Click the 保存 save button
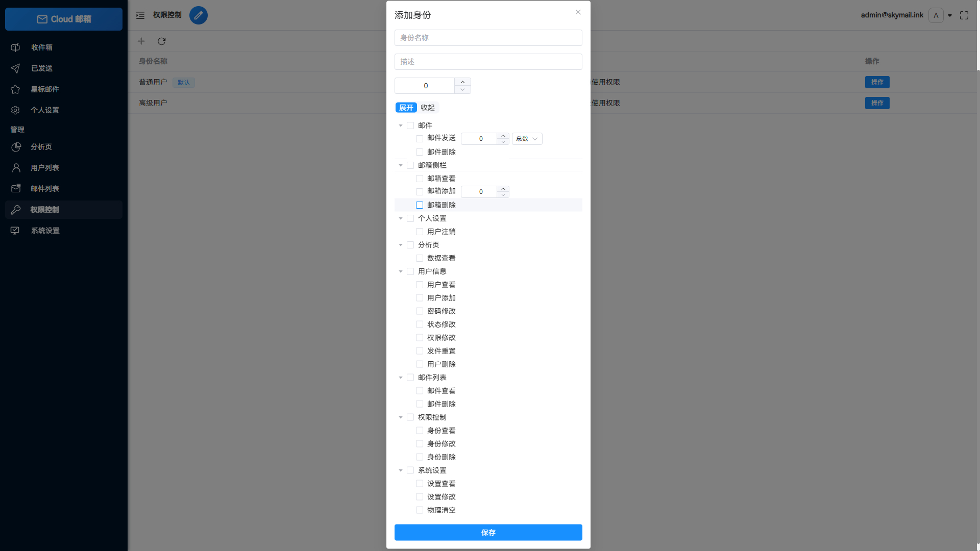The image size is (980, 551). click(488, 532)
